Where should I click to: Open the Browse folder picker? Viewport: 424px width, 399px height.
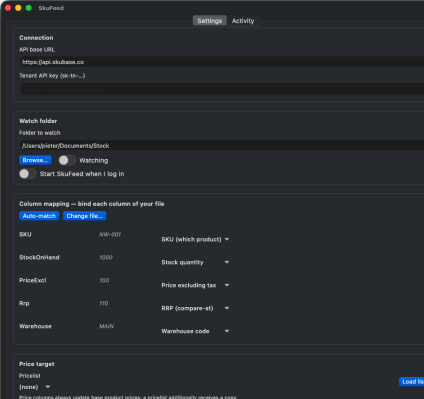(35, 160)
